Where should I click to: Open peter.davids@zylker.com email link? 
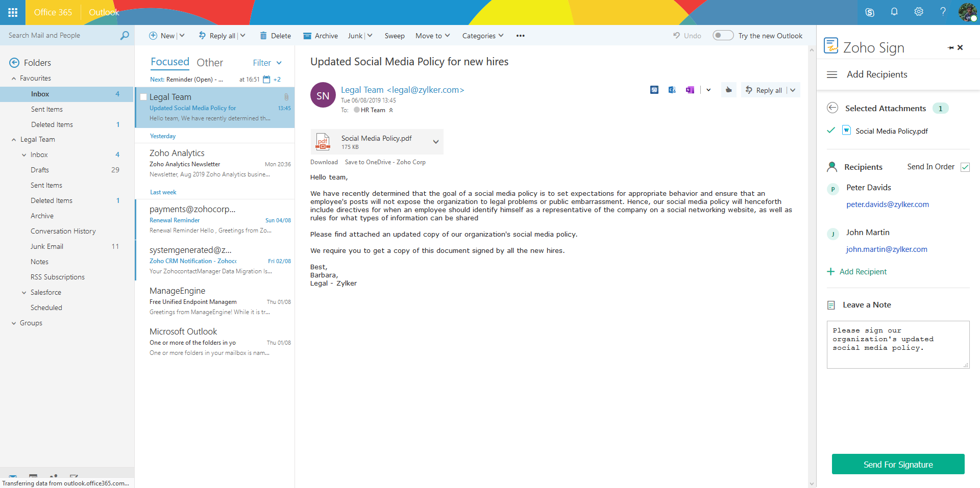888,204
